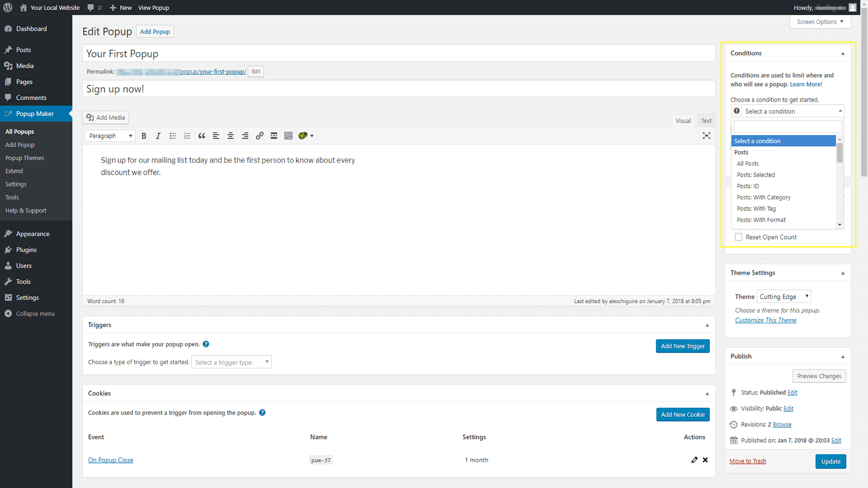Delete the pum-37 cookie with X icon
Viewport: 868px width, 488px height.
click(705, 460)
